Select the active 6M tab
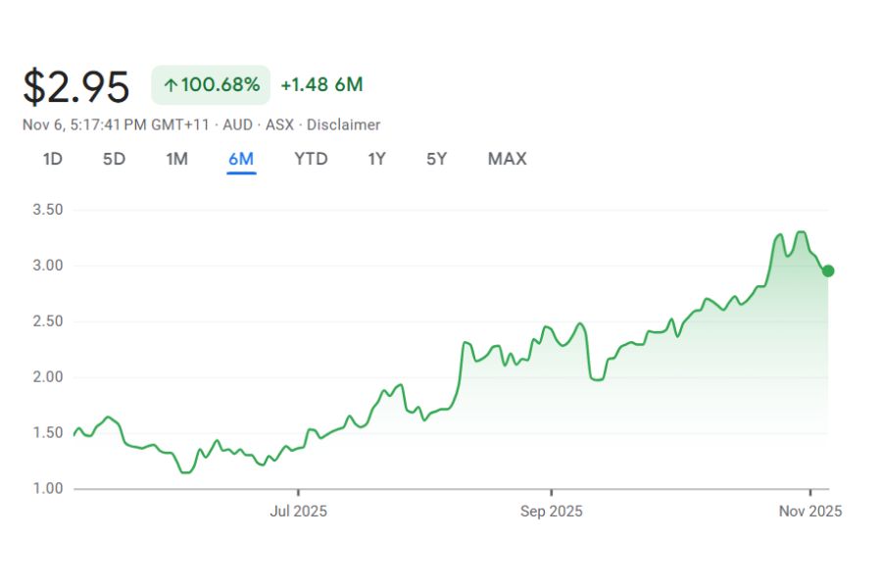This screenshot has width=882, height=588. point(241,159)
